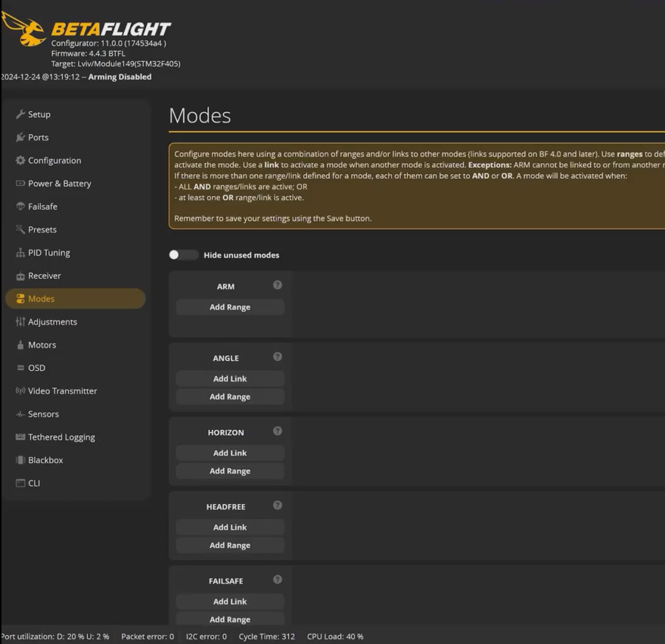Add a range to HORIZON mode
The width and height of the screenshot is (665, 644).
[x=230, y=471]
